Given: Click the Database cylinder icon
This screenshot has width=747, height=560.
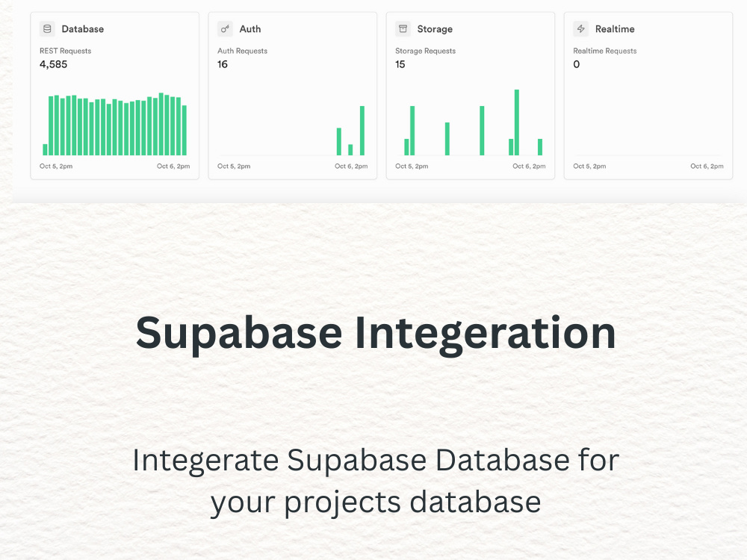Looking at the screenshot, I should click(x=47, y=29).
